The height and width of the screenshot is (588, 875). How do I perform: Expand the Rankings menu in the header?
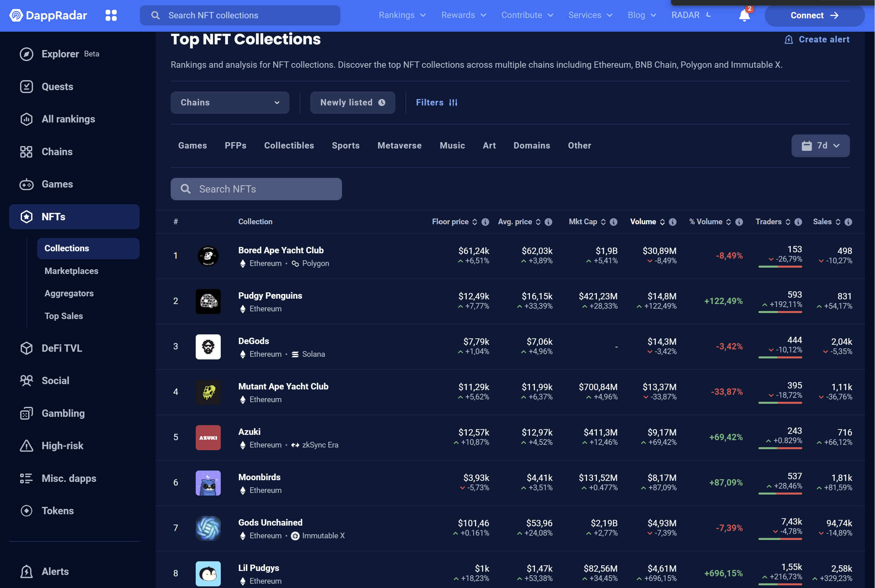tap(402, 15)
